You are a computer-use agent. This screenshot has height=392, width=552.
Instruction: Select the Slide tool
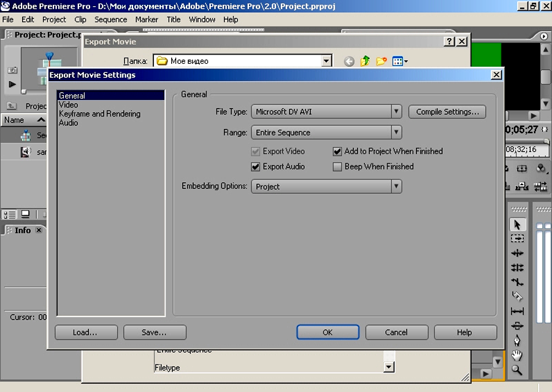click(x=517, y=326)
